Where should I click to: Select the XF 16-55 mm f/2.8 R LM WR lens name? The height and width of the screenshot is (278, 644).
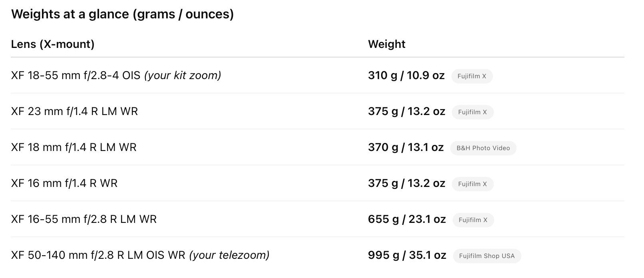pyautogui.click(x=84, y=219)
